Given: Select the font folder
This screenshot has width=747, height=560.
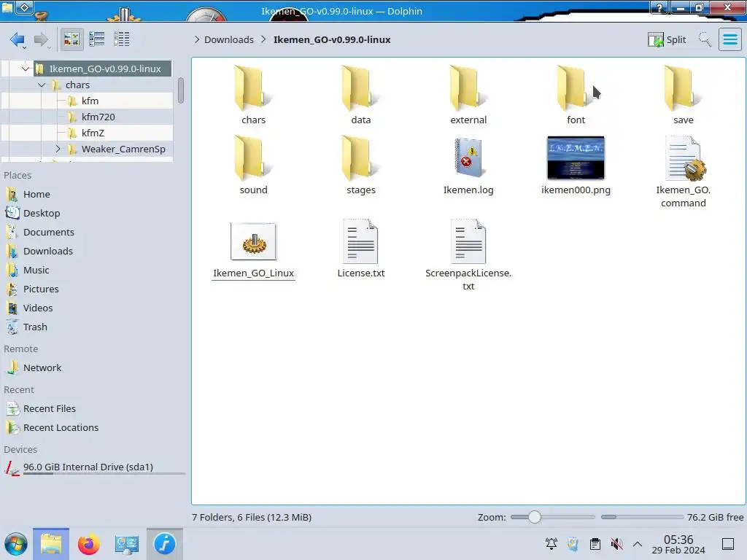Looking at the screenshot, I should click(x=576, y=96).
